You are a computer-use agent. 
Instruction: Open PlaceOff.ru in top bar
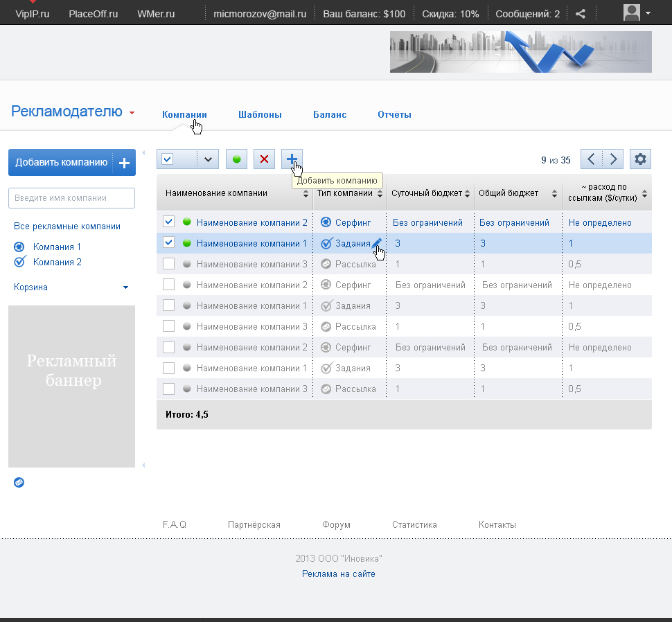[x=93, y=14]
